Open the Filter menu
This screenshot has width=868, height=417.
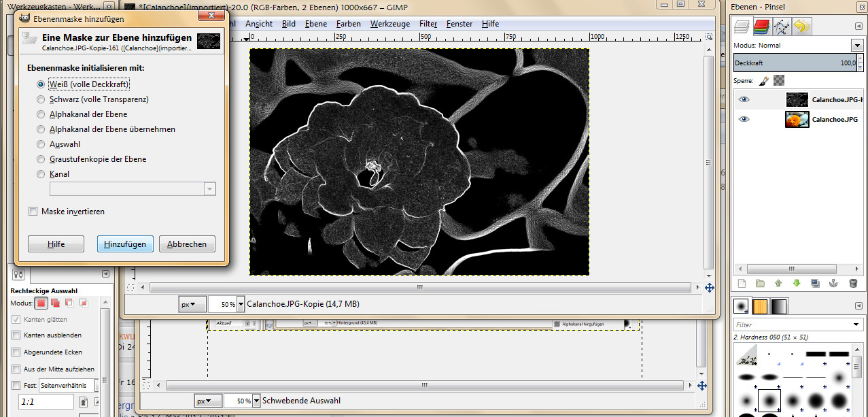428,24
